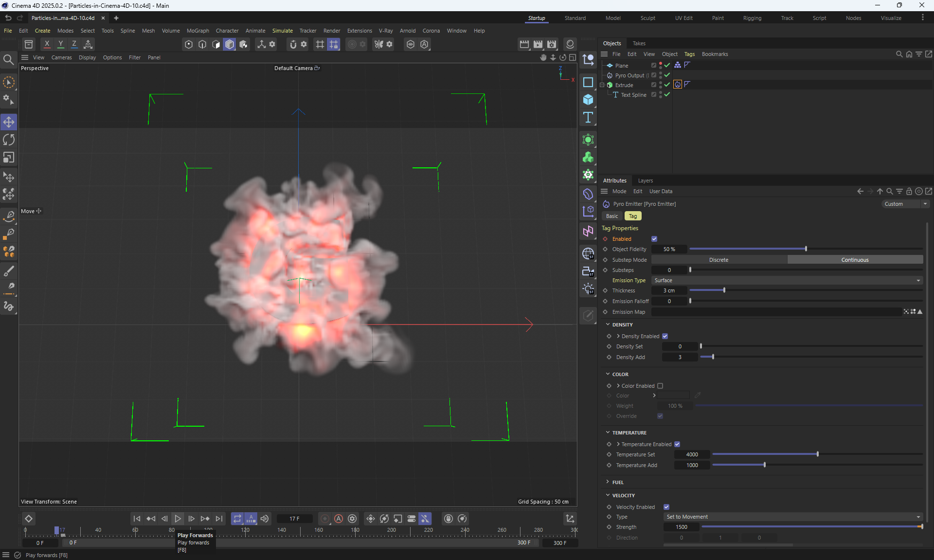Viewport: 934px width, 560px height.
Task: Select the Move tool in left toolbar
Action: (x=9, y=122)
